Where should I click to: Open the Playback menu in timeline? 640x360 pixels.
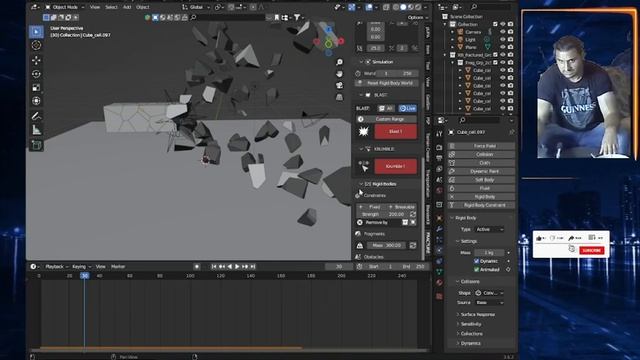coord(56,267)
